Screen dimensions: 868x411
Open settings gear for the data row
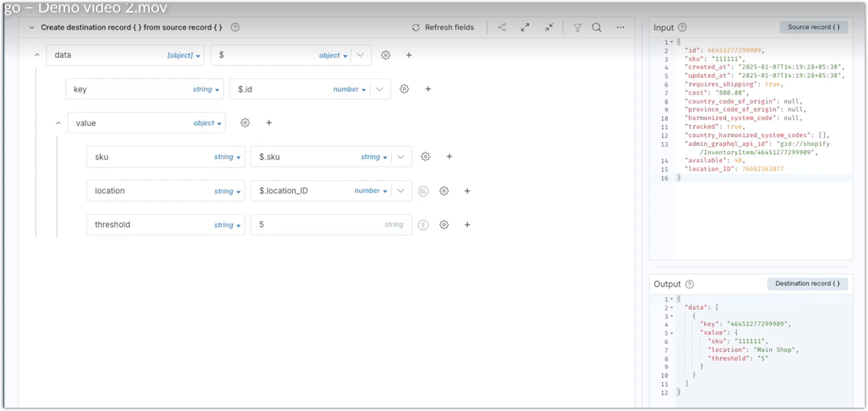pyautogui.click(x=385, y=55)
